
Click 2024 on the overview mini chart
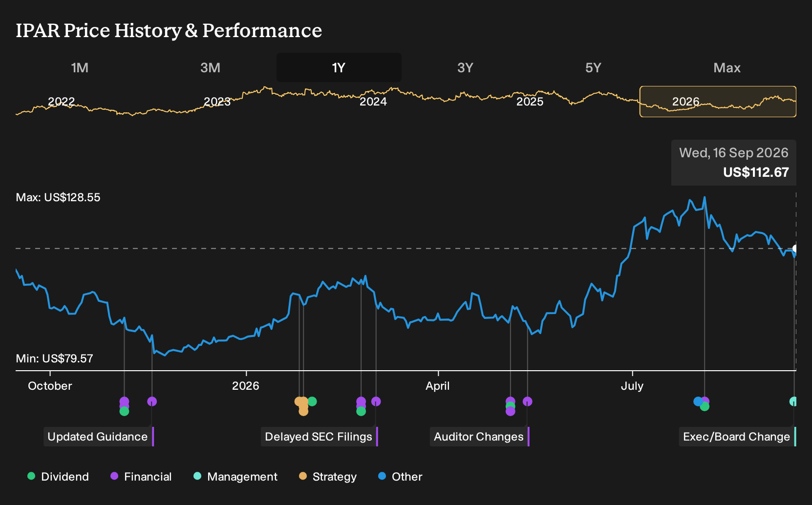[373, 102]
